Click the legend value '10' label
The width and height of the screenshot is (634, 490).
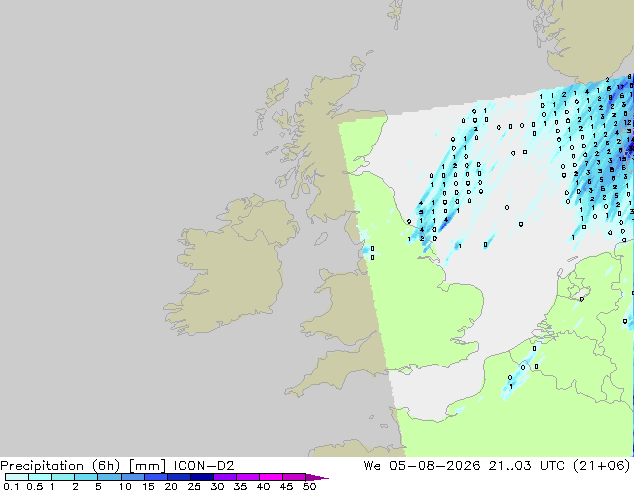(x=125, y=486)
